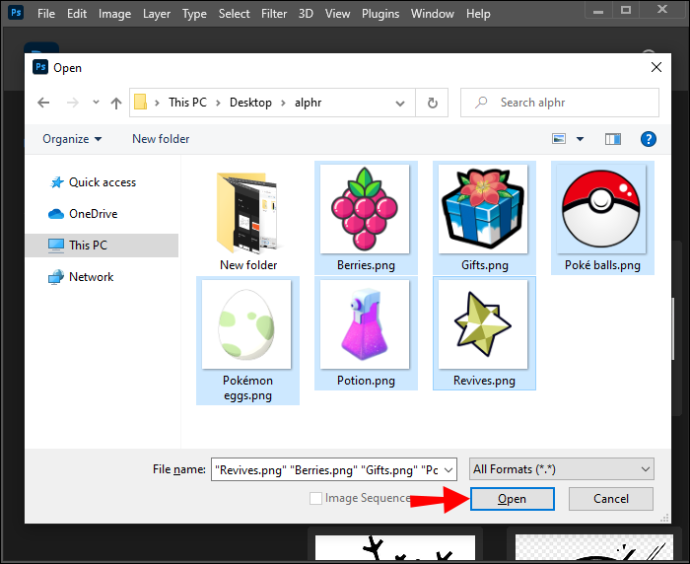
Task: Open the Image menu
Action: coord(114,14)
